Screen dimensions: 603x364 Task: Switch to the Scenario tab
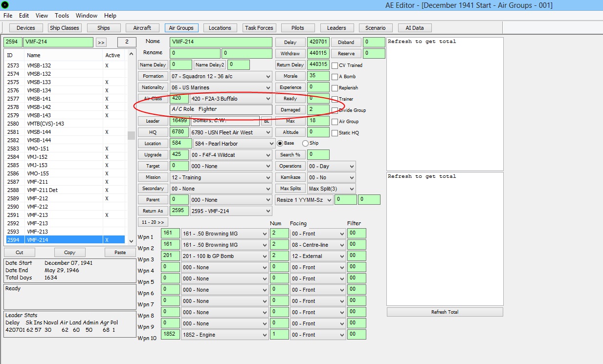[376, 28]
